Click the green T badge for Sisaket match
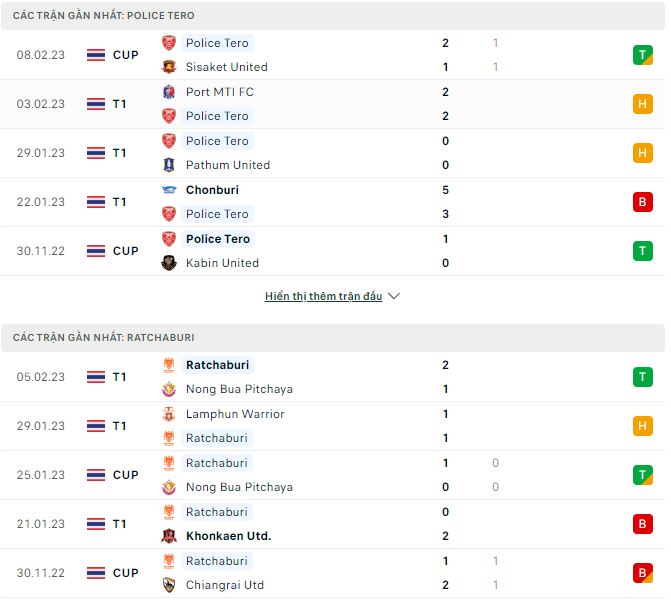This screenshot has width=671, height=601. coord(642,55)
